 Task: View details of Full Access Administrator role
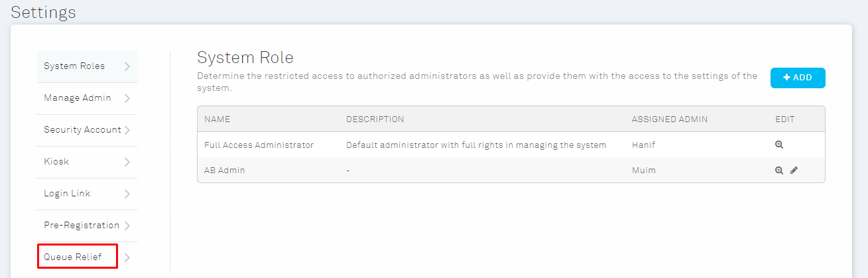click(779, 145)
